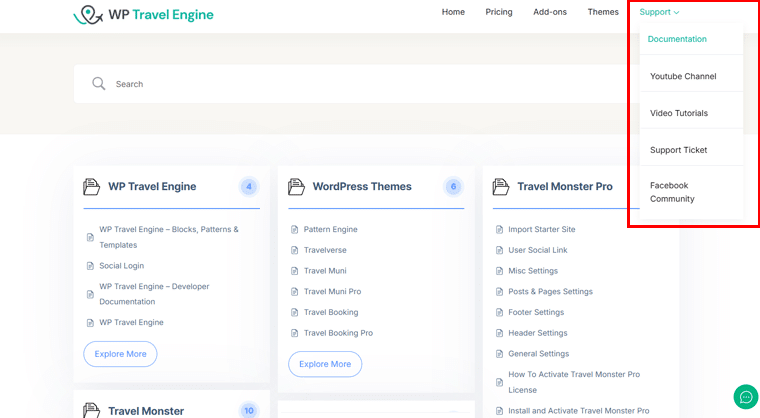
Task: Click the document icon beside Travelverse
Action: click(294, 250)
